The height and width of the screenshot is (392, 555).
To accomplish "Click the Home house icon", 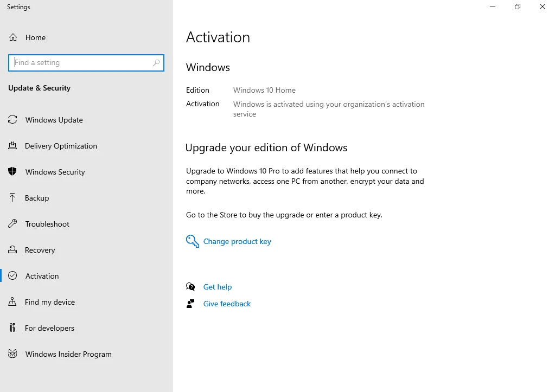I will pyautogui.click(x=12, y=37).
